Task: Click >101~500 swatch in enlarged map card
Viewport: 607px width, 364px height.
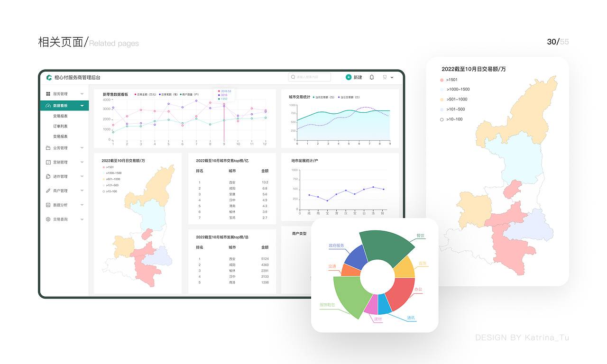Action: (x=442, y=109)
